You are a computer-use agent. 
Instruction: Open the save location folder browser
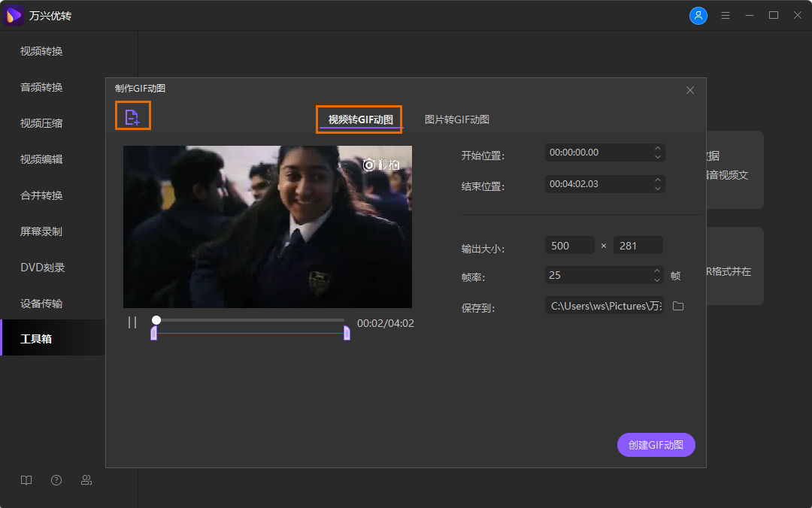pos(678,306)
